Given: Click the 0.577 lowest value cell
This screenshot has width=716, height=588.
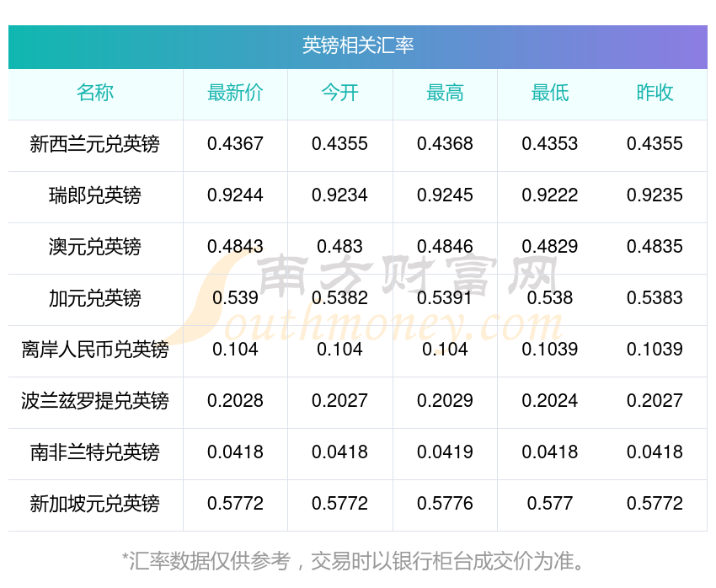Looking at the screenshot, I should coord(550,504).
